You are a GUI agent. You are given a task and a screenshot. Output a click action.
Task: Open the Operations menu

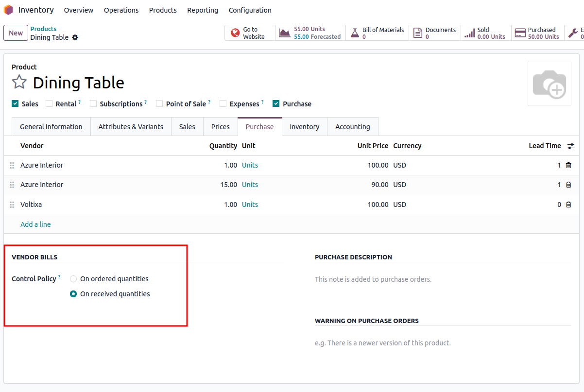[121, 10]
